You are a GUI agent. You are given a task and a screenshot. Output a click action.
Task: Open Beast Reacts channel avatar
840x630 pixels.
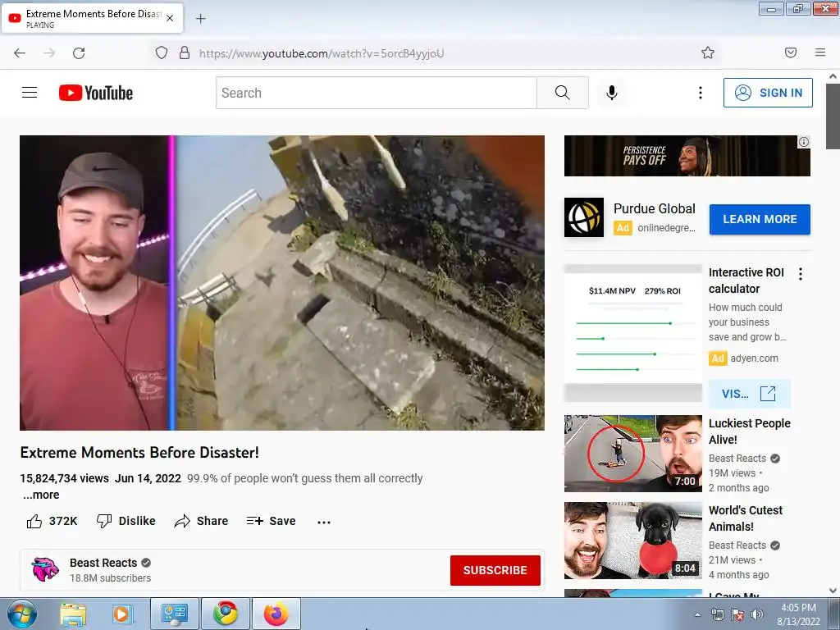point(45,569)
